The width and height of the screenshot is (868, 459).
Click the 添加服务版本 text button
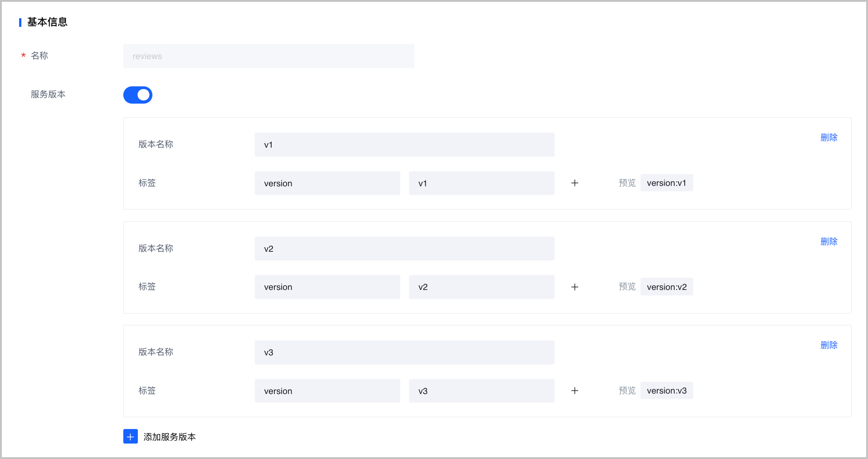point(169,437)
